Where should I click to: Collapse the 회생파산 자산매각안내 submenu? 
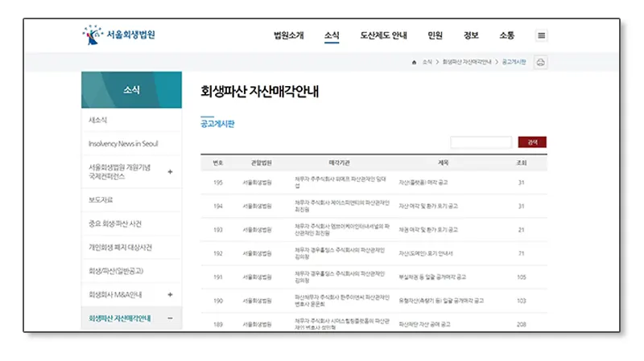click(170, 318)
